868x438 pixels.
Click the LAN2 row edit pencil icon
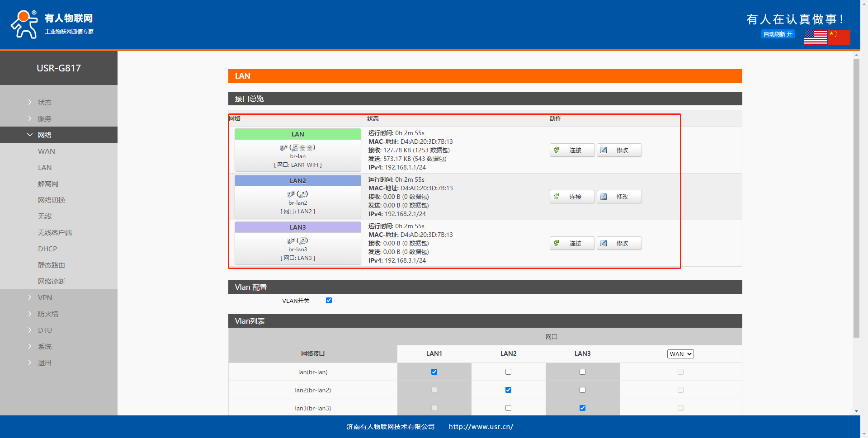tap(604, 197)
